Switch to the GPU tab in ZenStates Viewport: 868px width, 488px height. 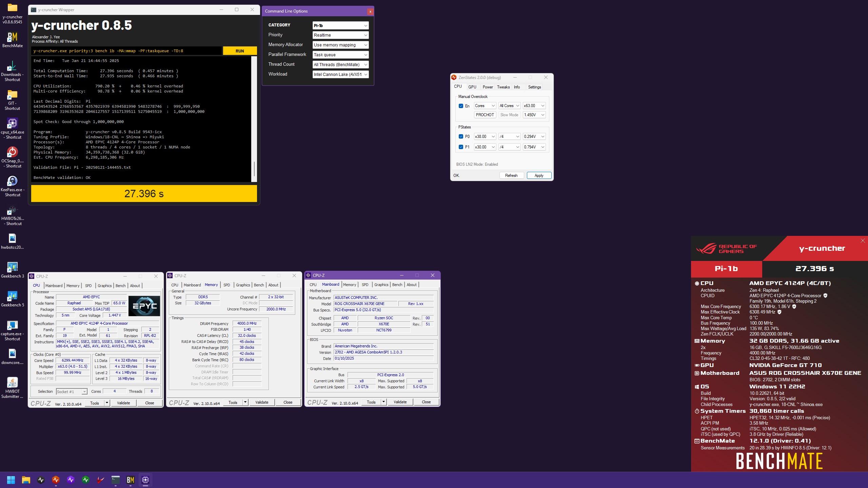tap(472, 87)
